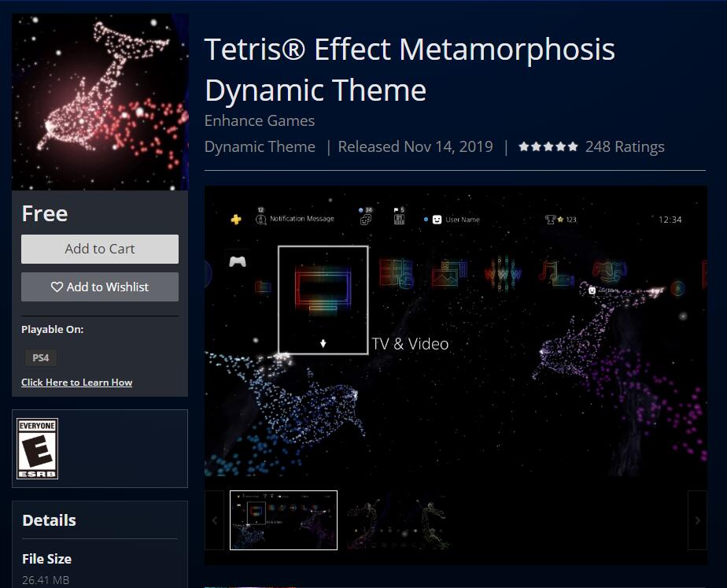Open the Click Here to Learn How link
Image resolution: width=727 pixels, height=588 pixels.
(76, 383)
